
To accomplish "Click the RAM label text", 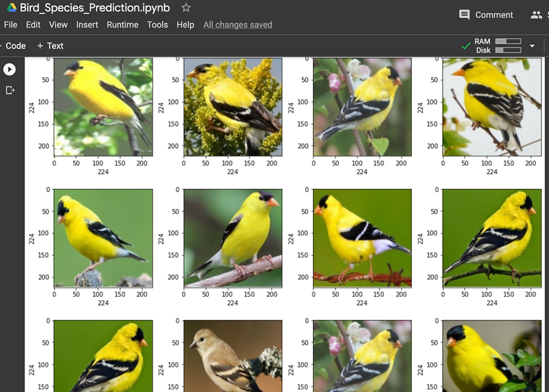I will (x=482, y=41).
